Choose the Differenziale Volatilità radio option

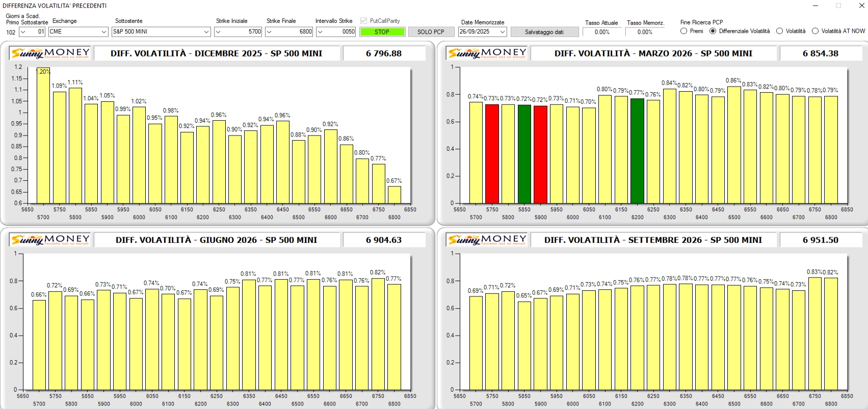click(x=713, y=31)
